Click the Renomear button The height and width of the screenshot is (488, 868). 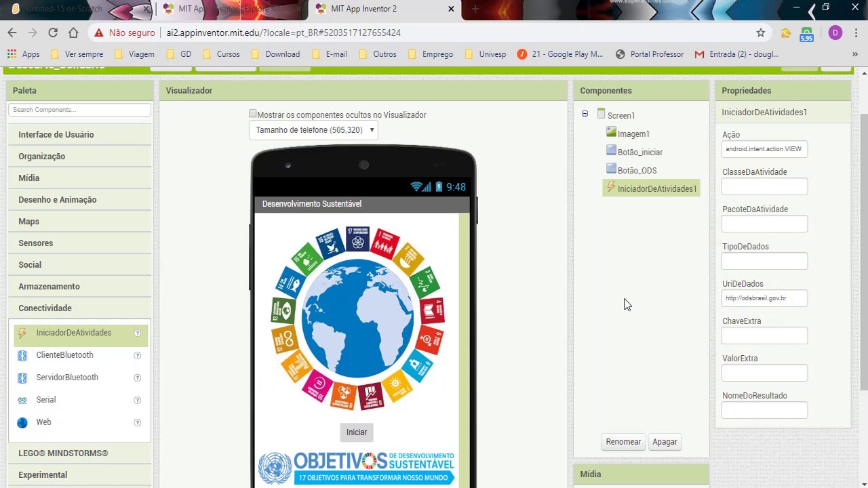click(623, 442)
